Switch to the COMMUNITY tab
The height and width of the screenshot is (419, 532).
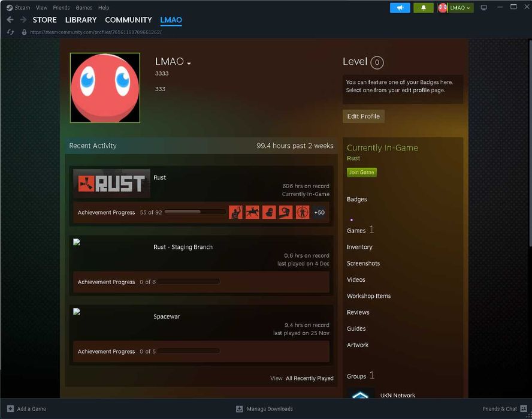(x=128, y=20)
